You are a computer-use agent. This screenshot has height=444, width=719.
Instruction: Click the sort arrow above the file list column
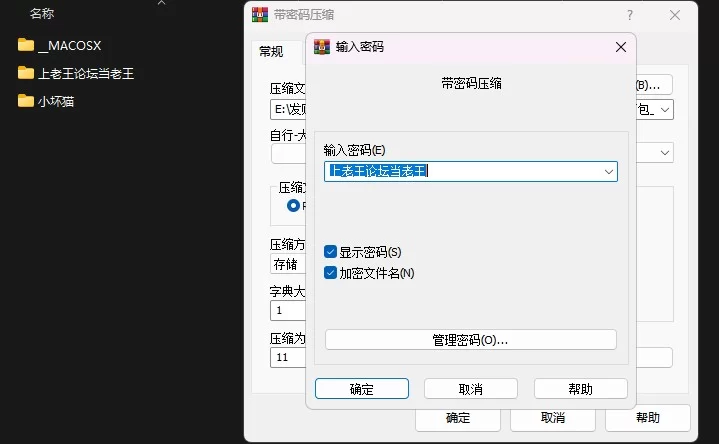point(161,3)
